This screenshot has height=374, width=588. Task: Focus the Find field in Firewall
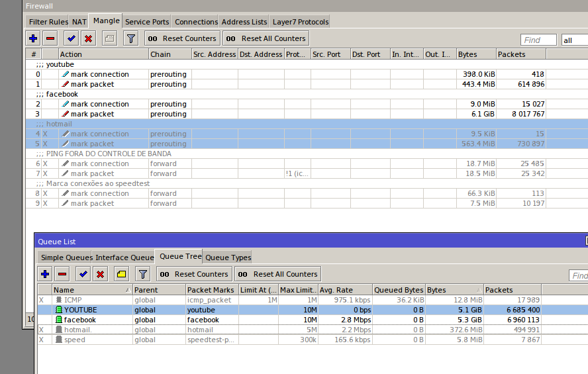click(538, 40)
